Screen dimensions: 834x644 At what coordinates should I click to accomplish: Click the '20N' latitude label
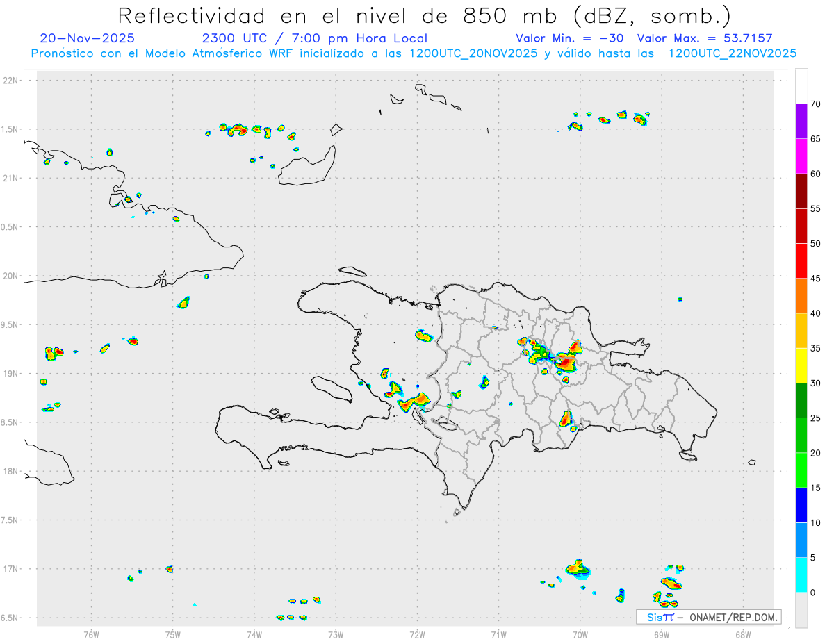pos(12,276)
